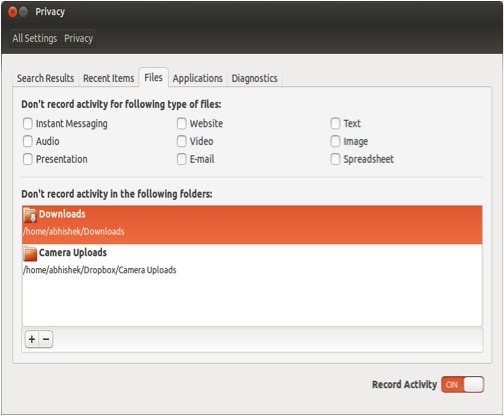
Task: Minimize the Privacy window
Action: [23, 12]
